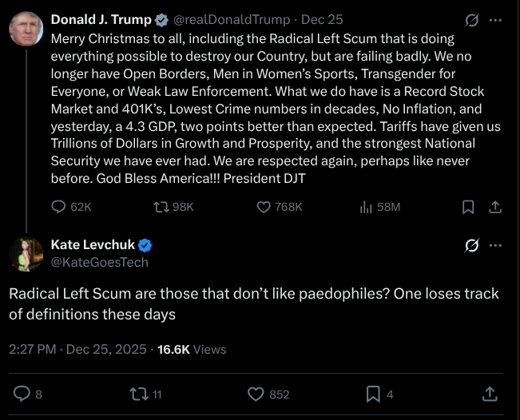Open more options menu on Kate's post

click(x=496, y=245)
